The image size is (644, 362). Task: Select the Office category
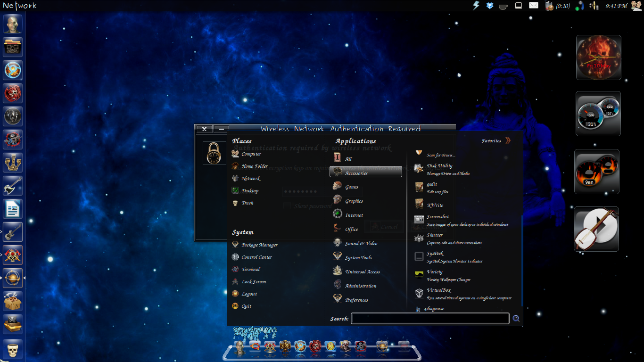(366, 229)
